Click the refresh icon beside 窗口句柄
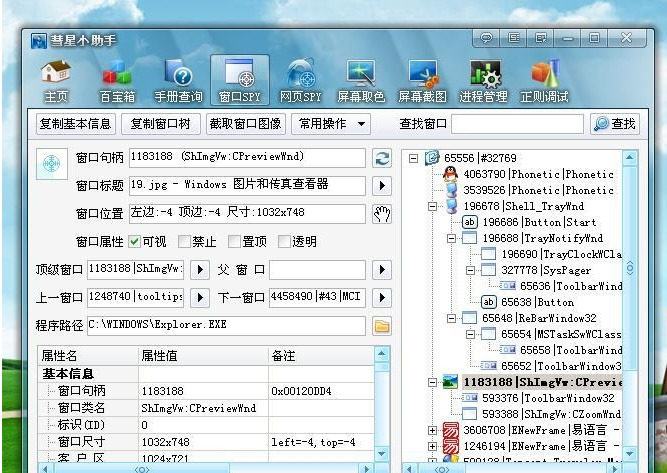The height and width of the screenshot is (473, 667). (x=382, y=158)
